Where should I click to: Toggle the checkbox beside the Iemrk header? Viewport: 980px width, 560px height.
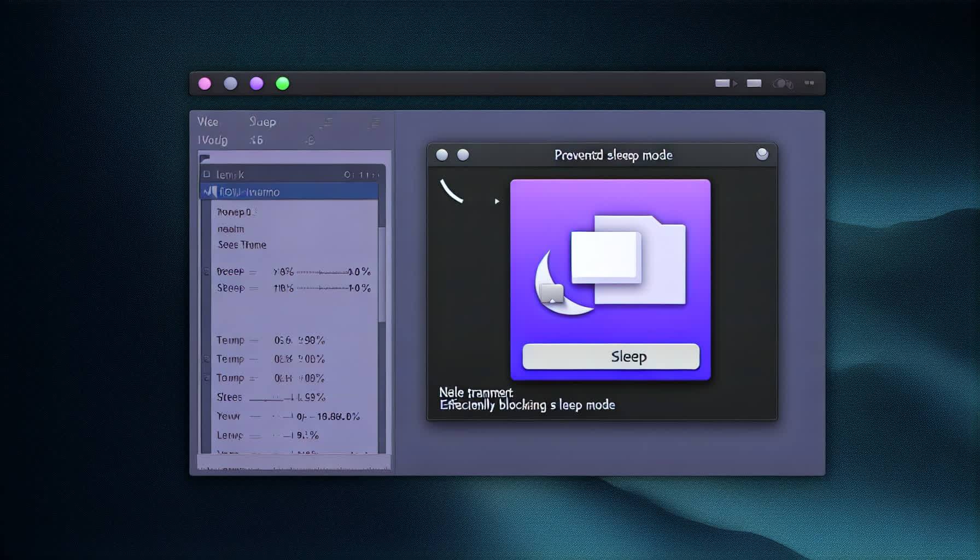click(x=207, y=174)
